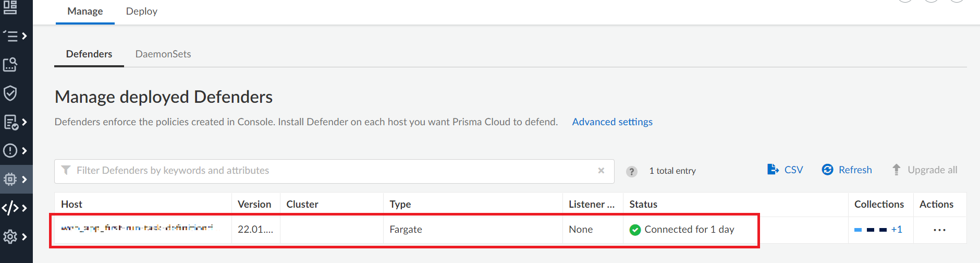Export Defenders list as CSV

[785, 170]
